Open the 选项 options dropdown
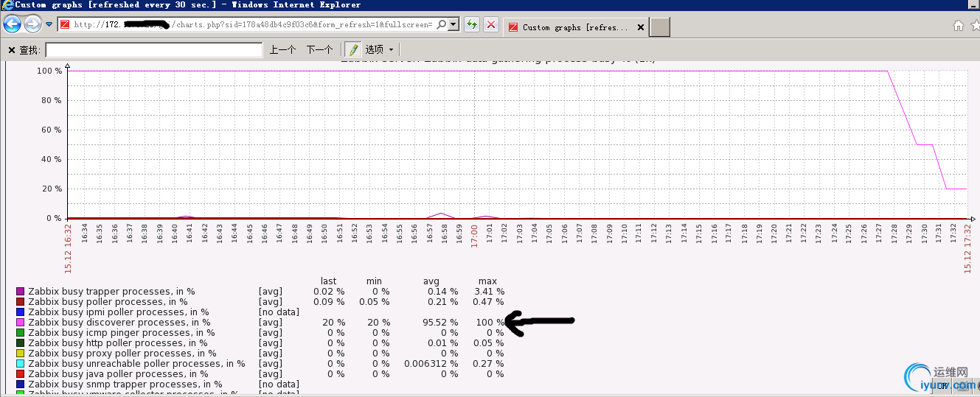This screenshot has width=980, height=397. tap(379, 50)
